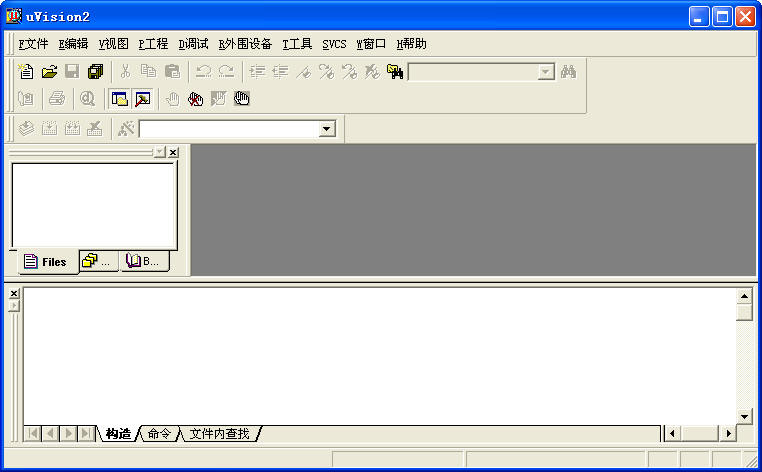
Task: Click the output window down scroll arrow
Action: (x=744, y=416)
